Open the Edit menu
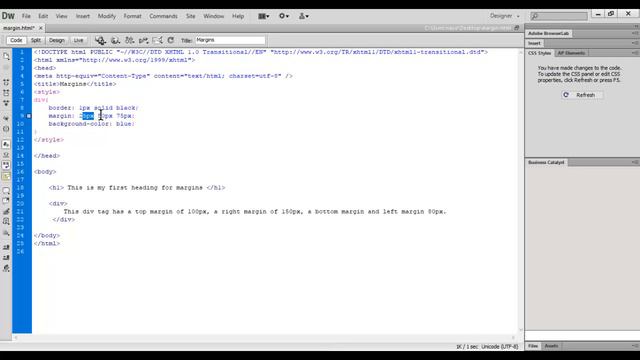 pos(43,16)
